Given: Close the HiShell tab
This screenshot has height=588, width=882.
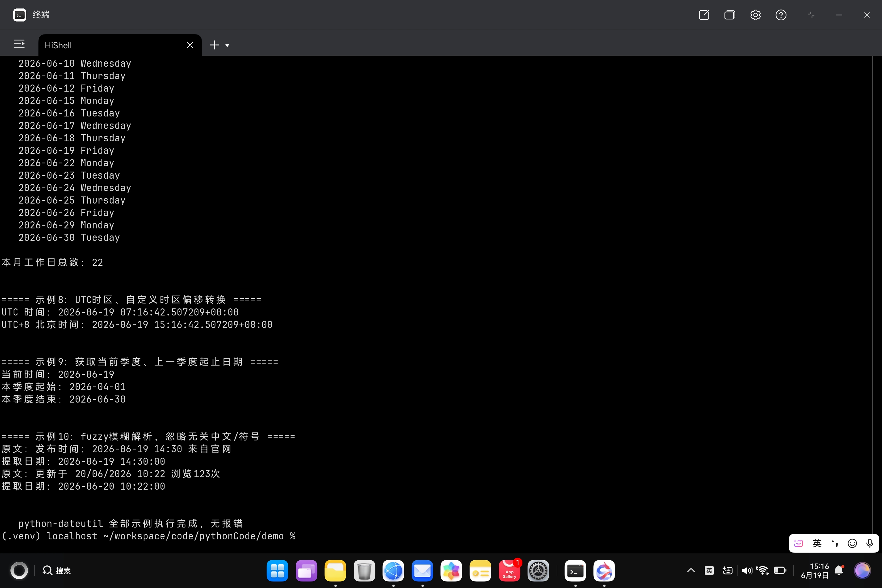Looking at the screenshot, I should point(190,45).
